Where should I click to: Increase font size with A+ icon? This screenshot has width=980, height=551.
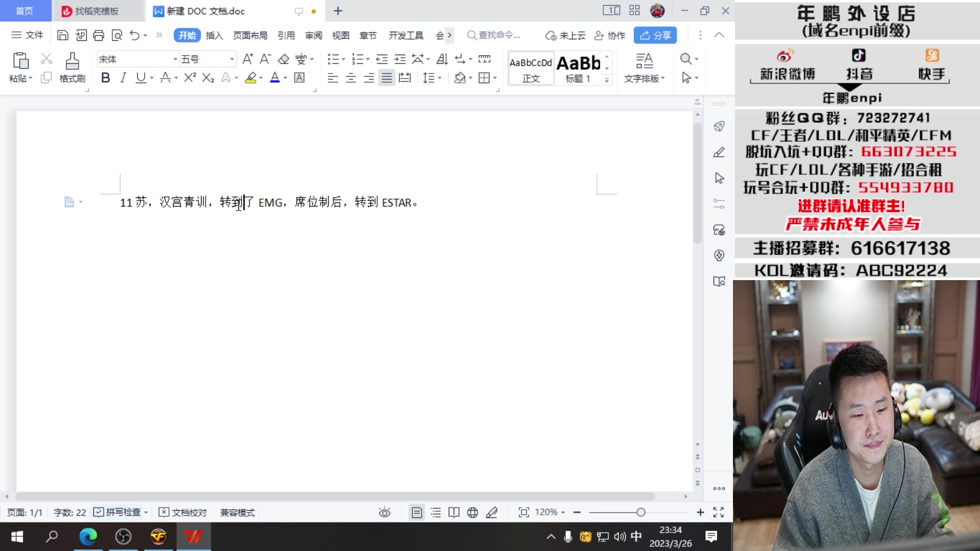[248, 59]
